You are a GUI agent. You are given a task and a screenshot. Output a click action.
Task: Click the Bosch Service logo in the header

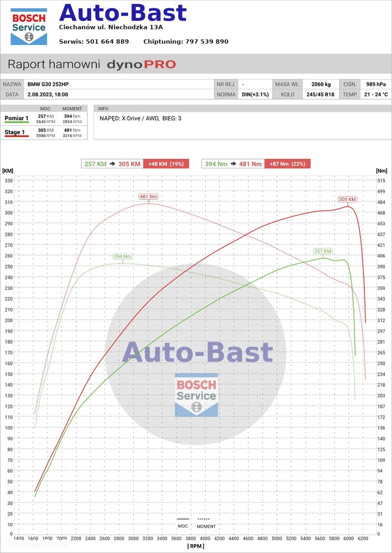pyautogui.click(x=29, y=27)
